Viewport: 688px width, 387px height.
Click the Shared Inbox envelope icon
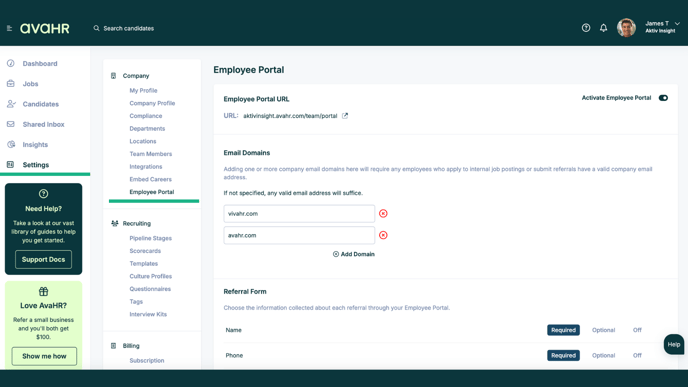tap(11, 124)
